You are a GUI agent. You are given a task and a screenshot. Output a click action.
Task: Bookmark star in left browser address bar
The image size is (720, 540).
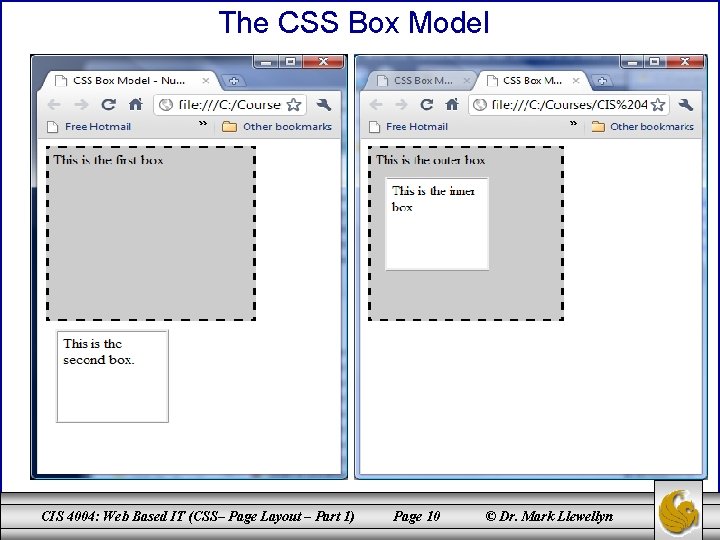(294, 105)
